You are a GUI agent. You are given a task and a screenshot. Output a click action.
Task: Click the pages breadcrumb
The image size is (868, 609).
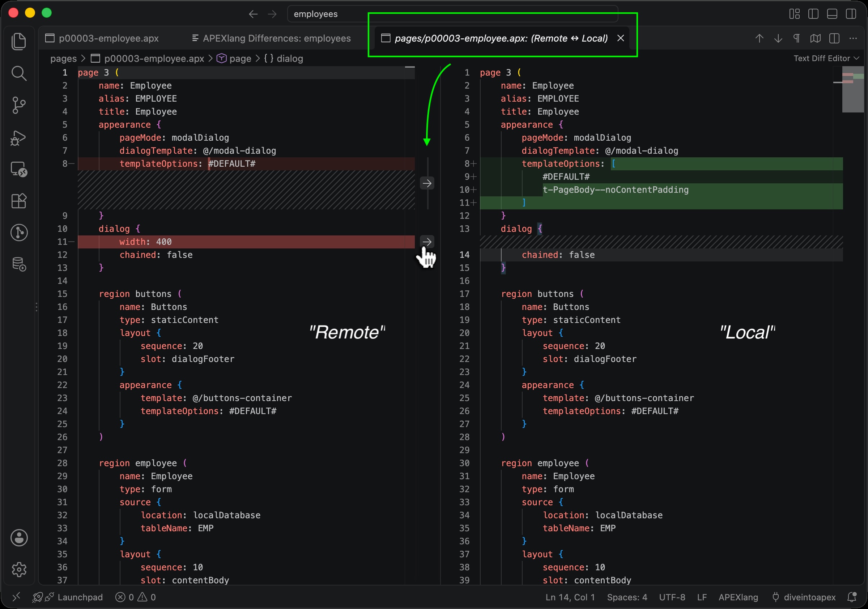(x=64, y=59)
